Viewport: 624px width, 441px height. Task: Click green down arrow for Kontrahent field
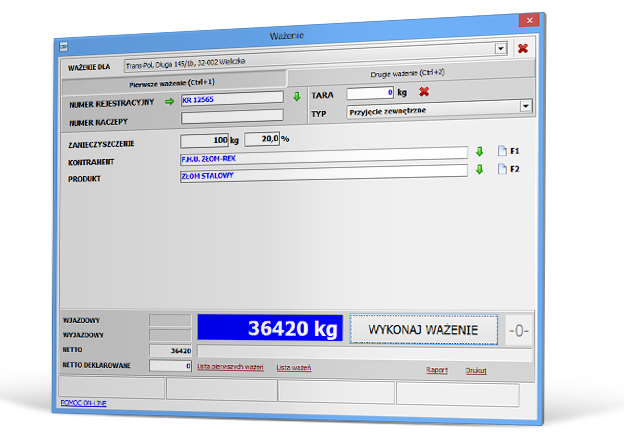coord(479,152)
